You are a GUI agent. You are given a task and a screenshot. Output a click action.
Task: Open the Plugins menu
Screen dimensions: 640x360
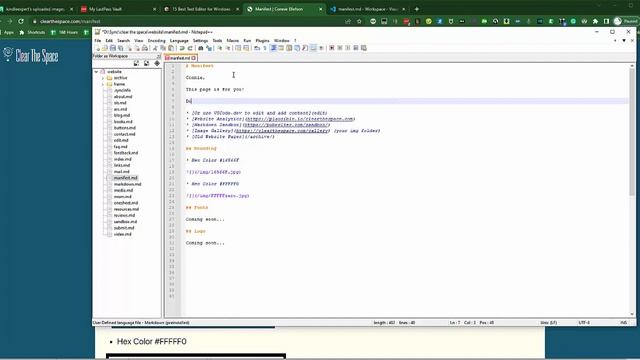click(x=262, y=41)
